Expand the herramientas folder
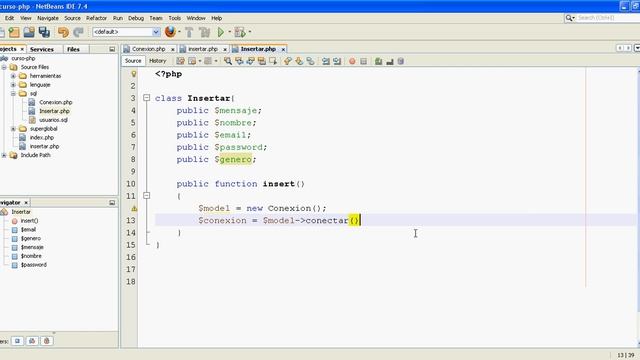 (13, 76)
